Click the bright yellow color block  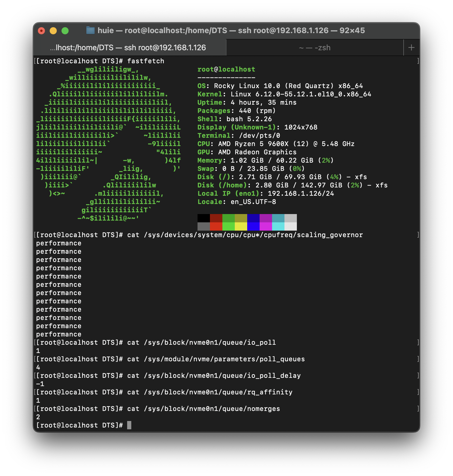point(241,226)
